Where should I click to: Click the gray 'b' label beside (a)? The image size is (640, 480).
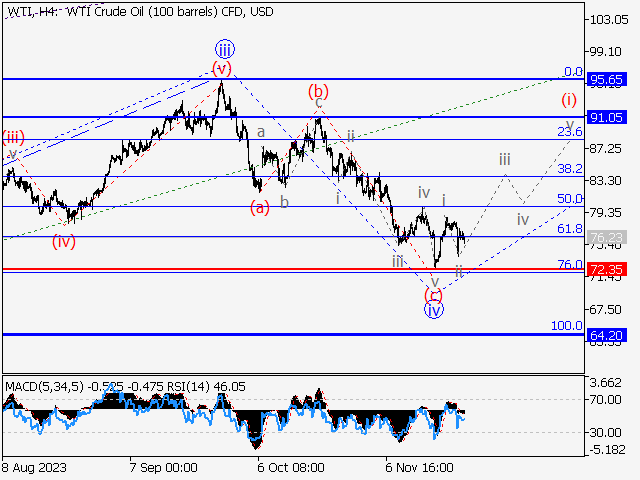(x=284, y=202)
